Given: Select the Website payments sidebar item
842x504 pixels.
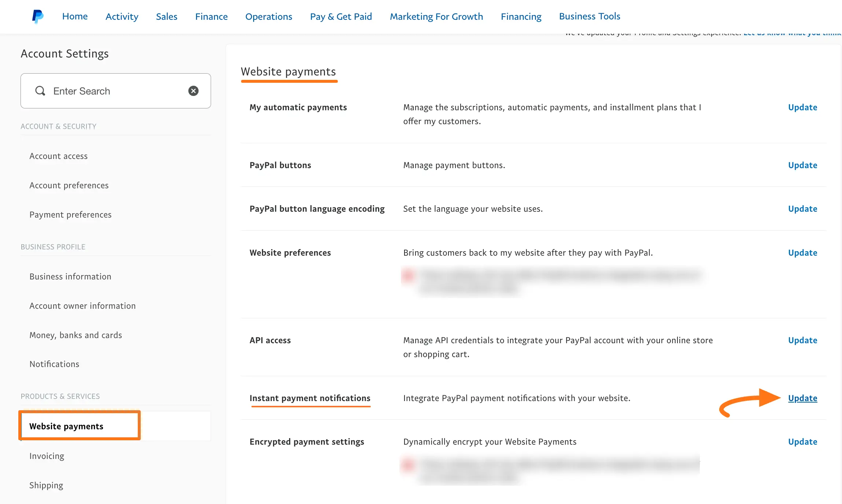Looking at the screenshot, I should point(66,426).
